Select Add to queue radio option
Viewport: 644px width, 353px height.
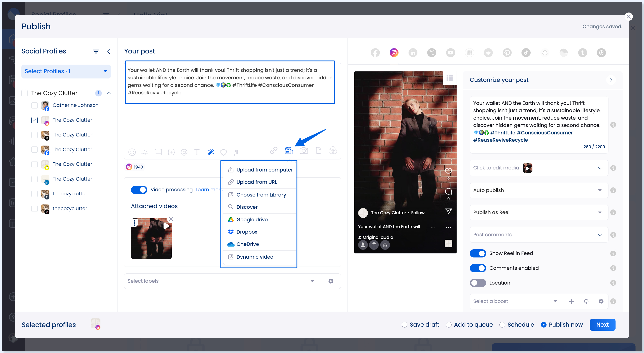coord(449,325)
